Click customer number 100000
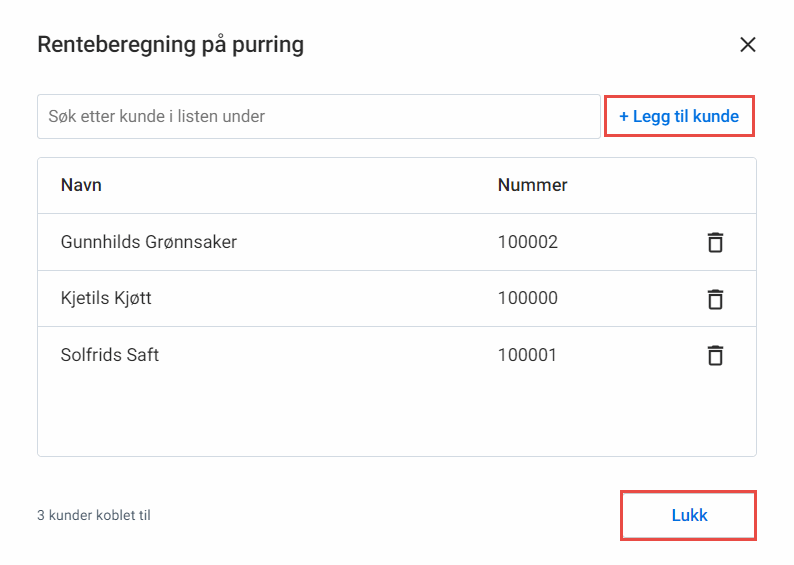This screenshot has height=565, width=794. [528, 298]
